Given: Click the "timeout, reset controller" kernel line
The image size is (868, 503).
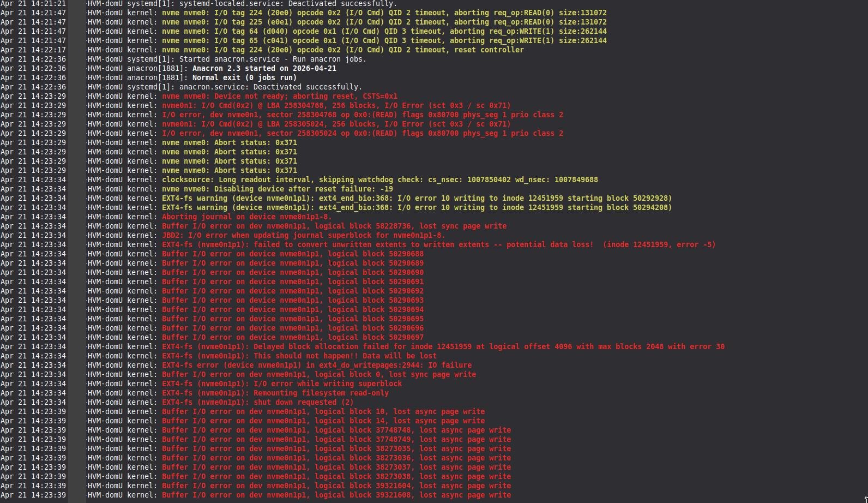Looking at the screenshot, I should click(x=342, y=50).
